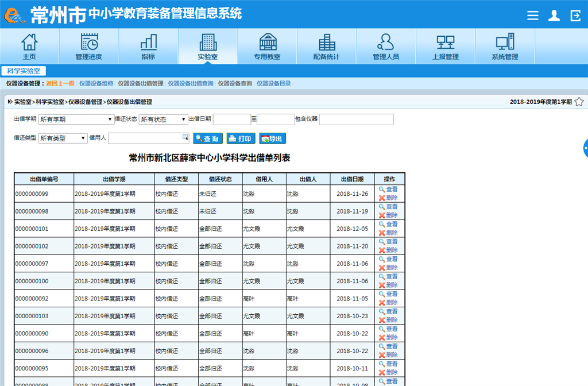View loan record 0000000097
This screenshot has height=386, width=588.
[x=389, y=259]
